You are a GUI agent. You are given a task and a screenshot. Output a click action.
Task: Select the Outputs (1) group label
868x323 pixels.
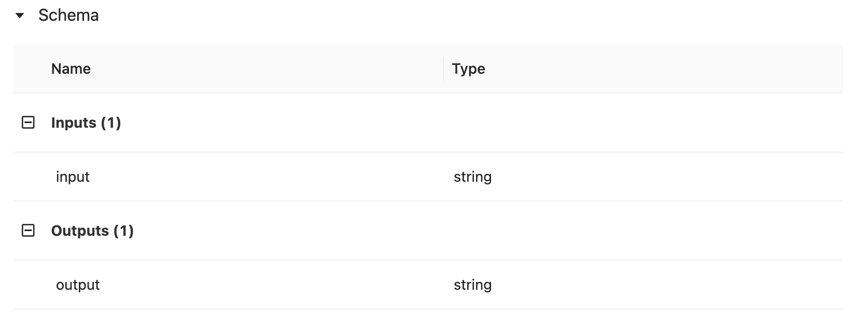92,231
